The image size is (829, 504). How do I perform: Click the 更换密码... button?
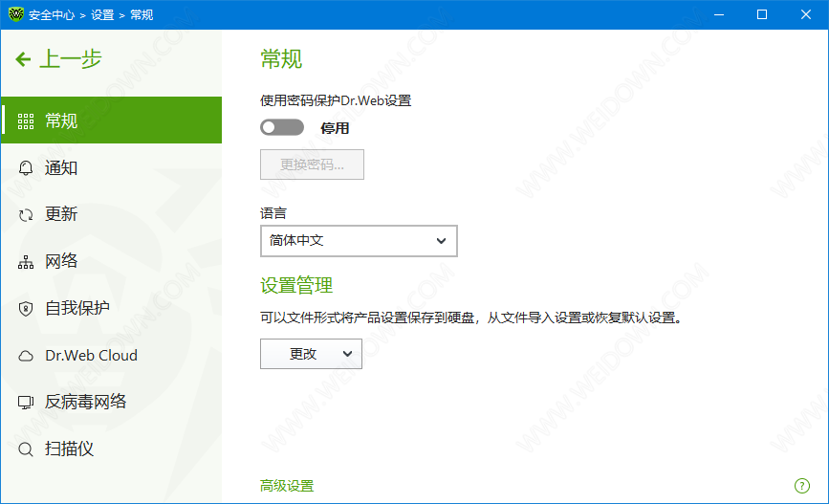tap(312, 164)
